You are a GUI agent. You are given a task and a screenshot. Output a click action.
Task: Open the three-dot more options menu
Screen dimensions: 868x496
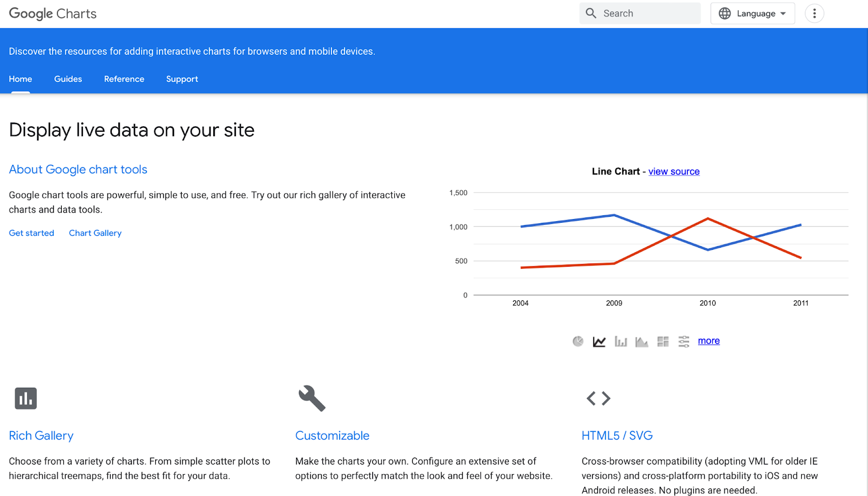814,14
